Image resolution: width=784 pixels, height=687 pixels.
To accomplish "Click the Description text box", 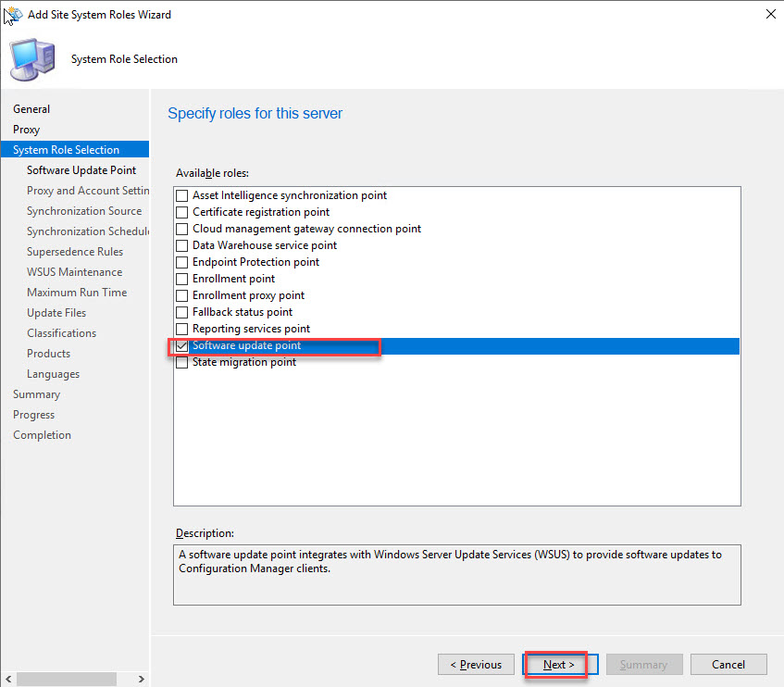I will 456,574.
